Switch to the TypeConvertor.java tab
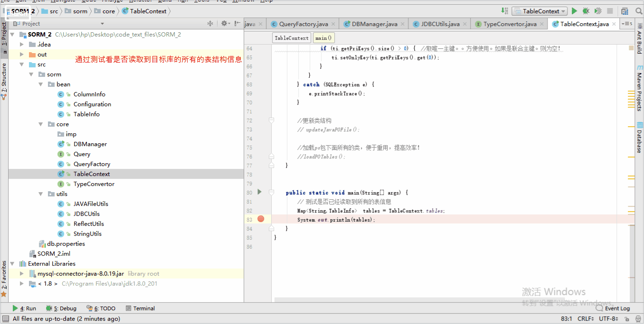This screenshot has height=324, width=644. click(x=509, y=24)
